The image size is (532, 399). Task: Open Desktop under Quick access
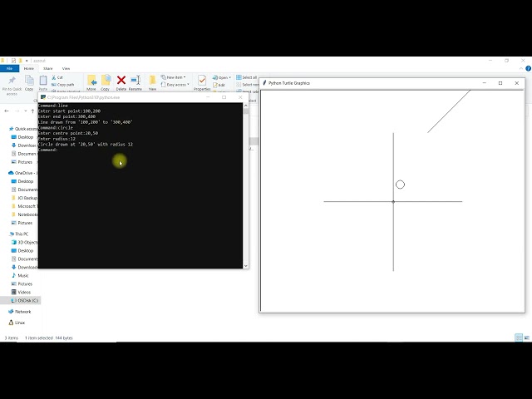(x=22, y=137)
